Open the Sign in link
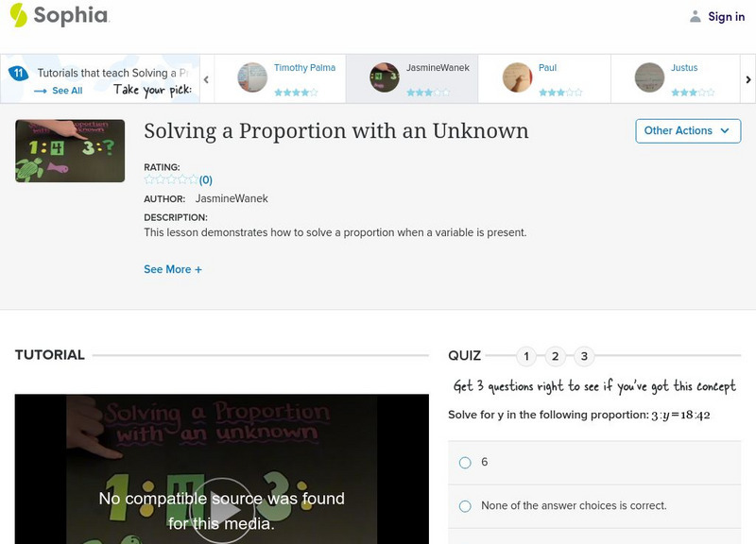The width and height of the screenshot is (756, 544). tap(726, 17)
